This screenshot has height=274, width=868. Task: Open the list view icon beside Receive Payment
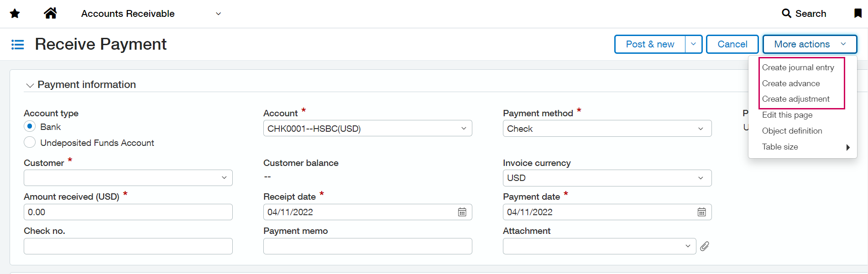tap(17, 45)
